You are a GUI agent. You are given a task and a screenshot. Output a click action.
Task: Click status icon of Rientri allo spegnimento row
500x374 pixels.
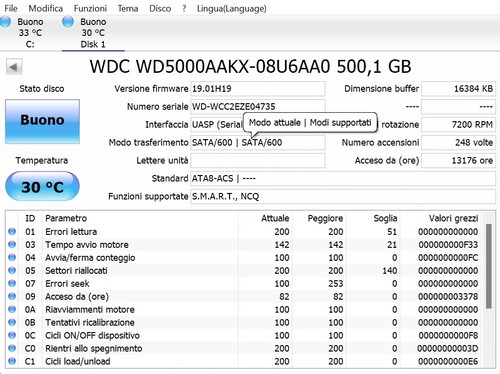(12, 348)
